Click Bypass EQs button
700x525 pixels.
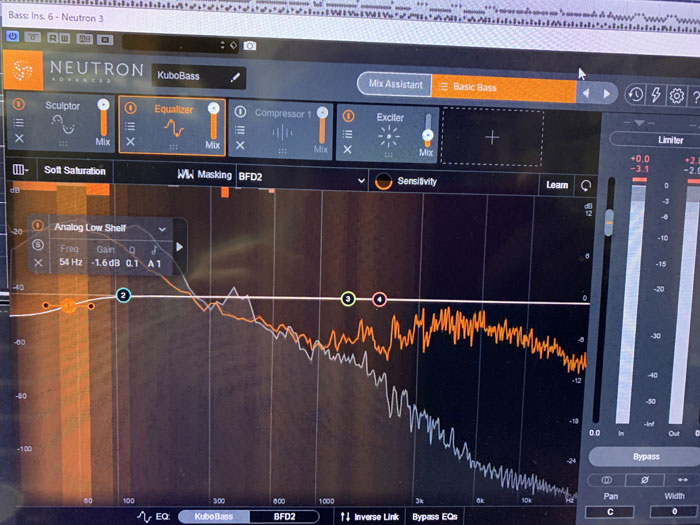(x=435, y=517)
